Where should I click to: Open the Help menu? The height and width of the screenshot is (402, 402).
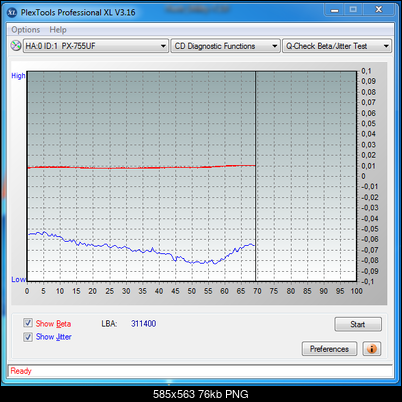tap(58, 30)
